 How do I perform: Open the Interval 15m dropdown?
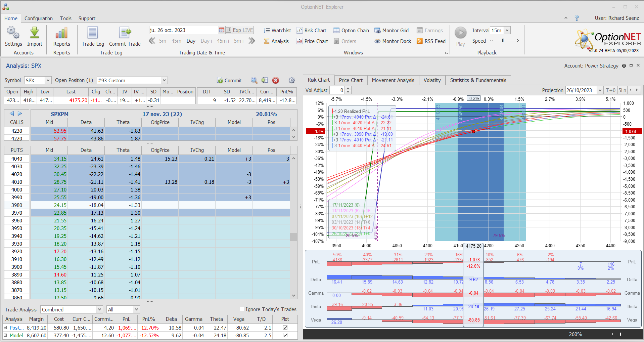click(507, 31)
